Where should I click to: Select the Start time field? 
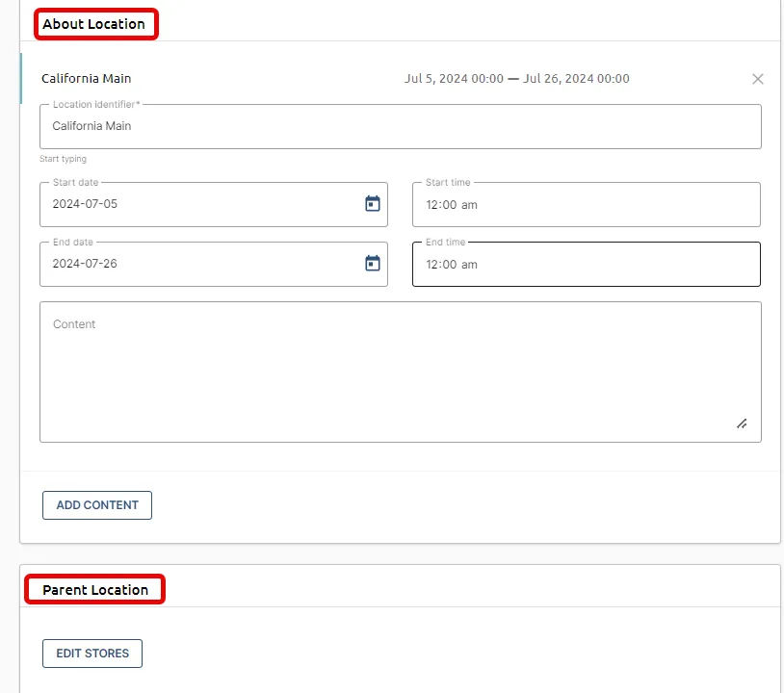point(587,204)
